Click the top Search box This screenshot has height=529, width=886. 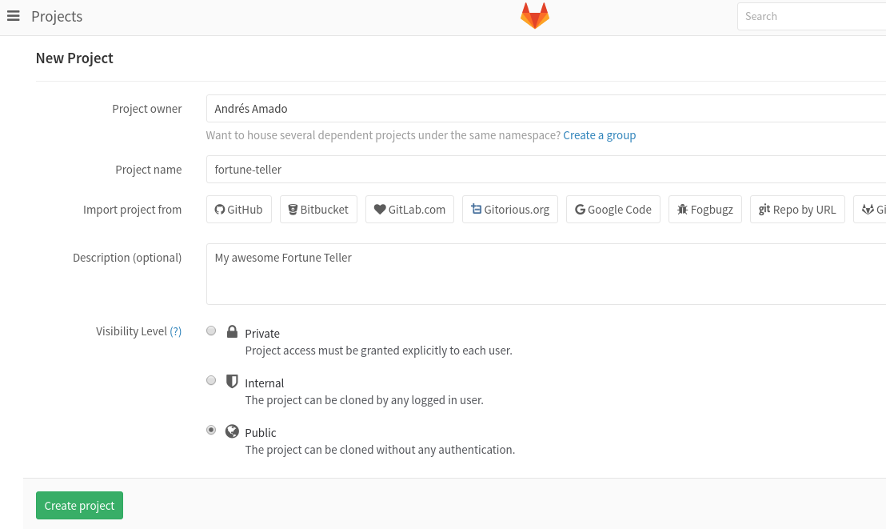tap(811, 16)
